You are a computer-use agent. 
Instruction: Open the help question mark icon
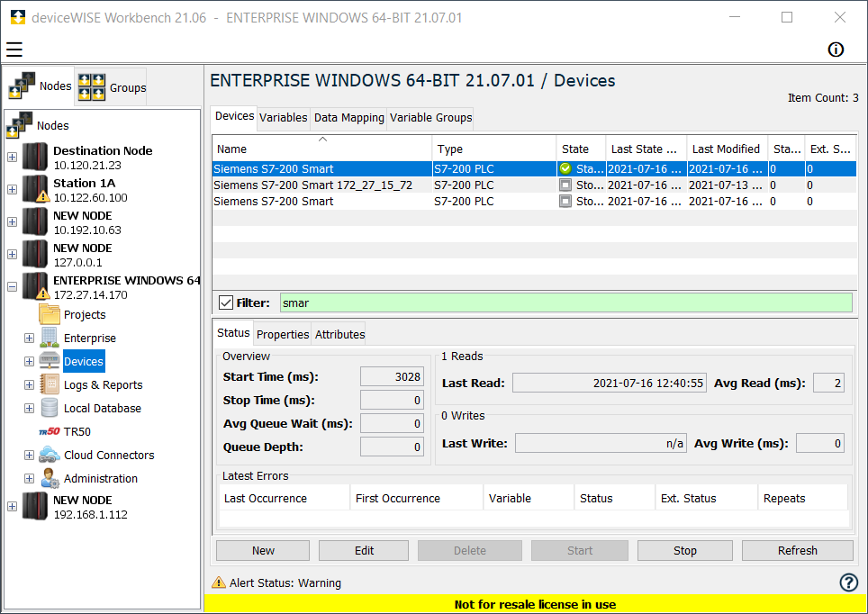pyautogui.click(x=848, y=582)
